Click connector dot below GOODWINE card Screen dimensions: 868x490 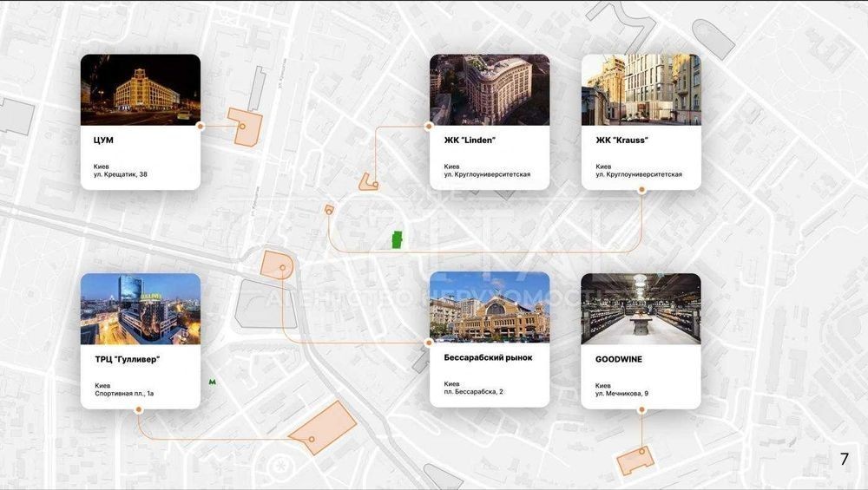click(x=641, y=410)
